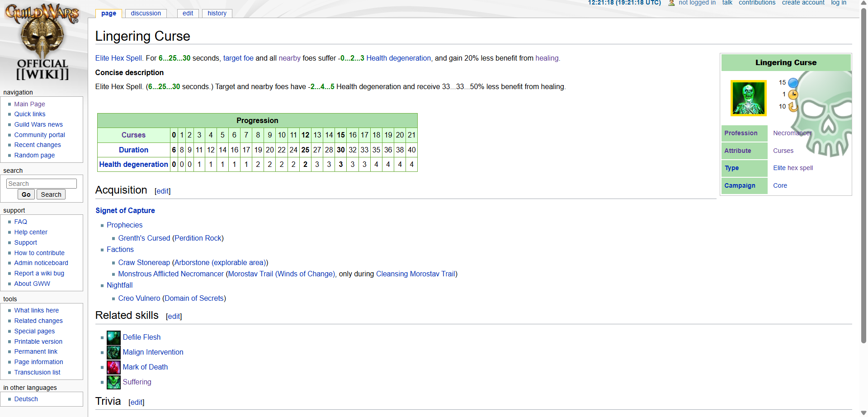Load a Random page
Image resolution: width=868 pixels, height=417 pixels.
pos(34,155)
